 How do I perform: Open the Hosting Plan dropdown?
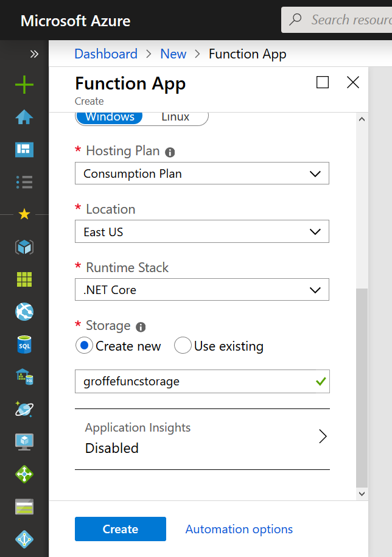click(202, 173)
